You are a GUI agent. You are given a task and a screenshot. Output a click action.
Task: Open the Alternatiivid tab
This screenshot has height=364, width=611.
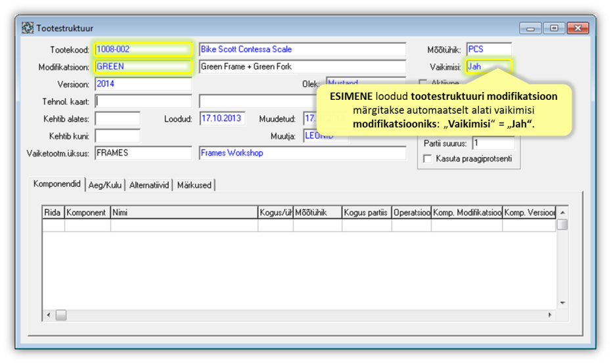point(150,185)
